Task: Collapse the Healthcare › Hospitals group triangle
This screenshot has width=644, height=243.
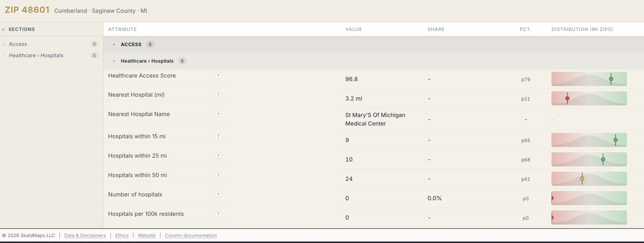Action: coord(114,61)
